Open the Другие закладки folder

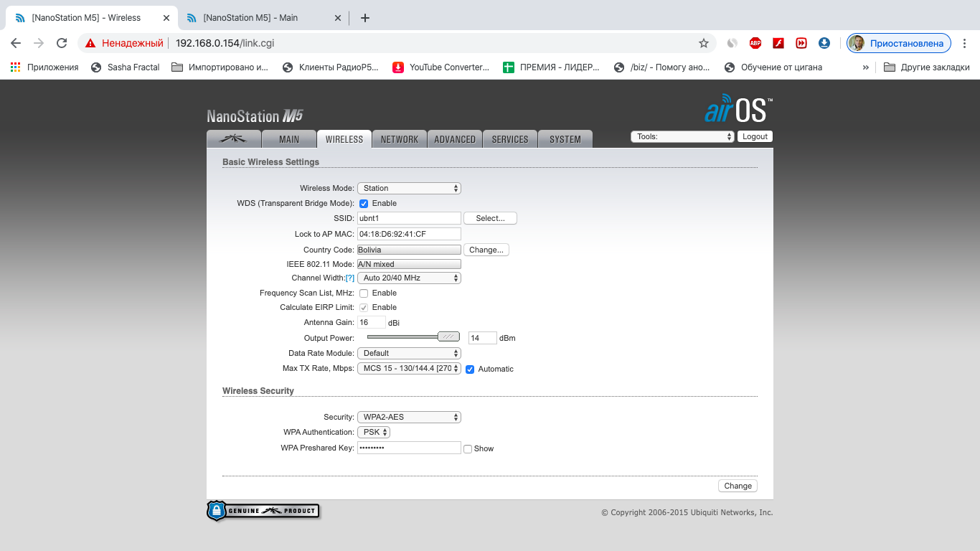pyautogui.click(x=927, y=67)
